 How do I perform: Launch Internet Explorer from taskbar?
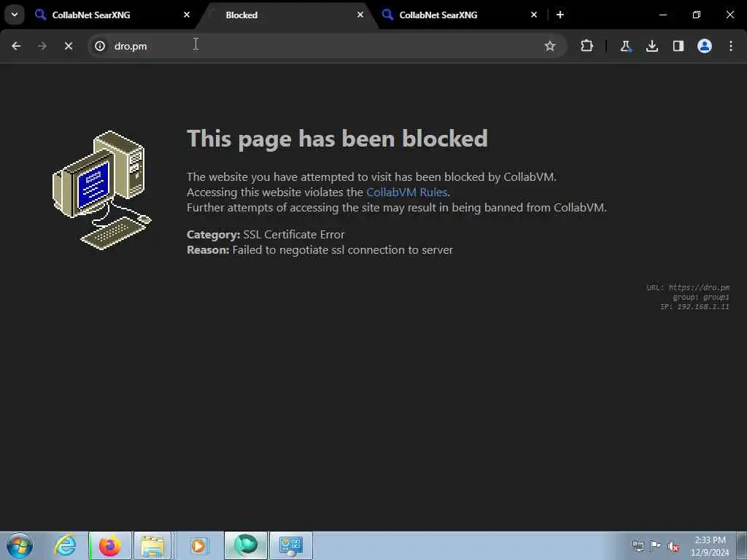(x=65, y=545)
